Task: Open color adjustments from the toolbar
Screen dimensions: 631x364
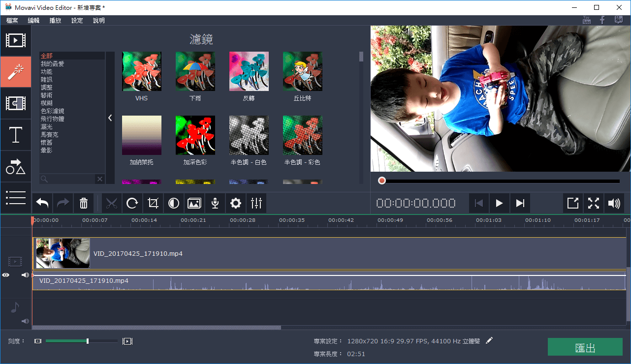Action: pos(173,203)
